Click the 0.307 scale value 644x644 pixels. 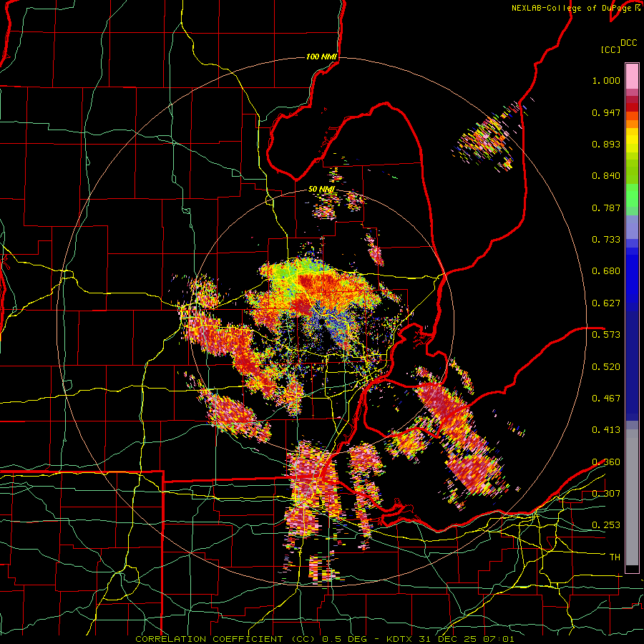[x=606, y=494]
